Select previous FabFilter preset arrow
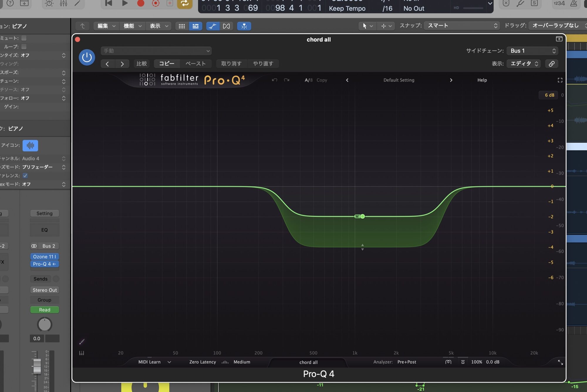This screenshot has height=392, width=587. tap(347, 80)
